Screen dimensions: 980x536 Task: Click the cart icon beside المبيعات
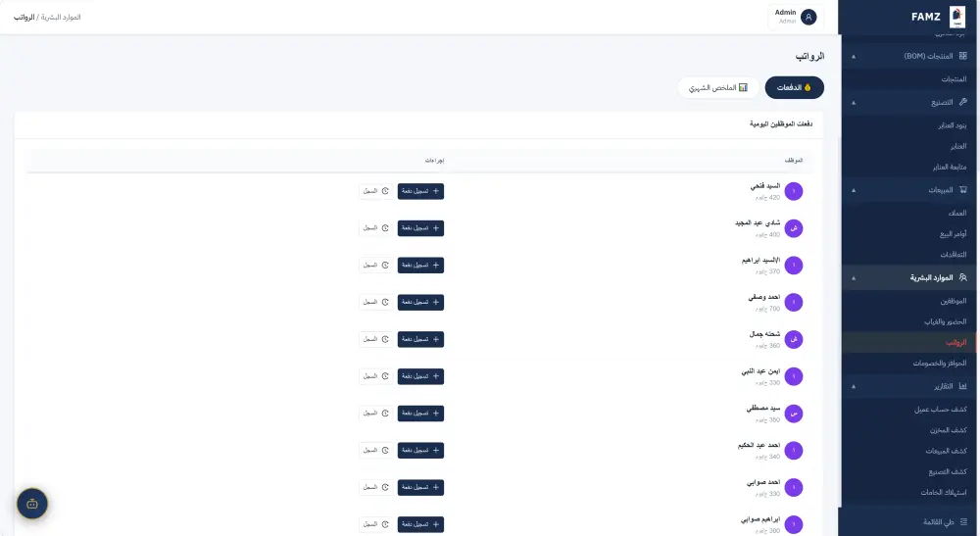(x=962, y=189)
